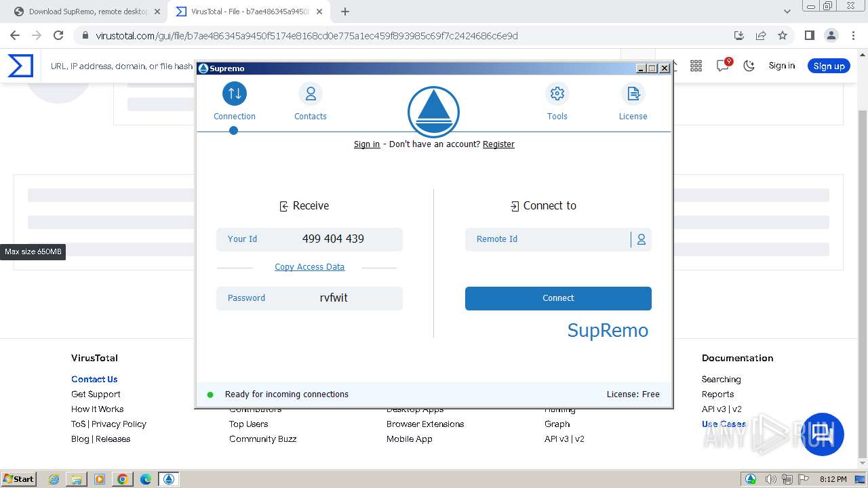Click the install app icon in address bar
This screenshot has width=868, height=488.
(739, 35)
